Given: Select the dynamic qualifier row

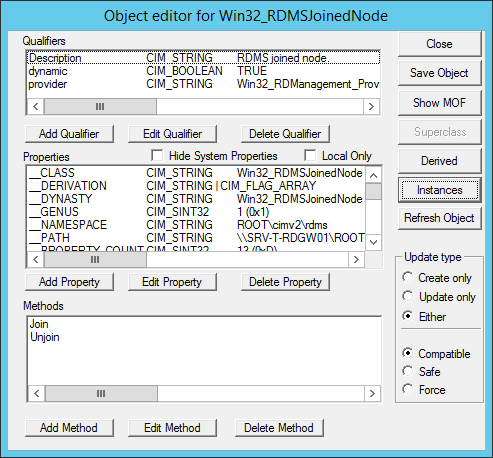Looking at the screenshot, I should coord(203,71).
